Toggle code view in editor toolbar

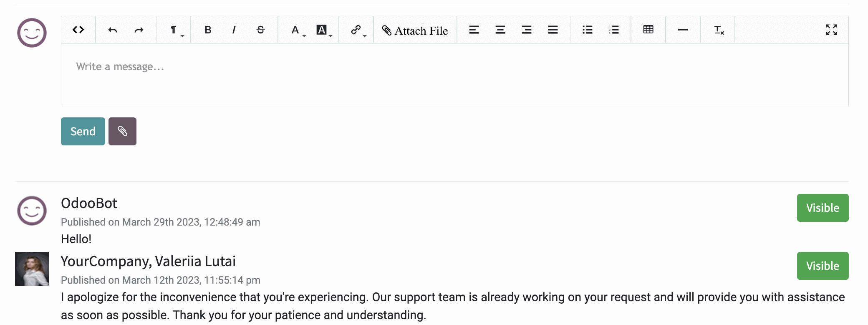(78, 30)
